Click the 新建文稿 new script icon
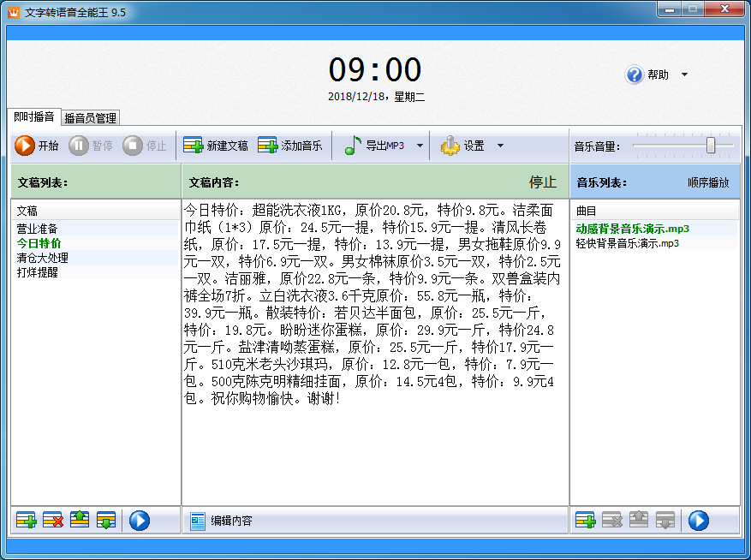 [194, 146]
